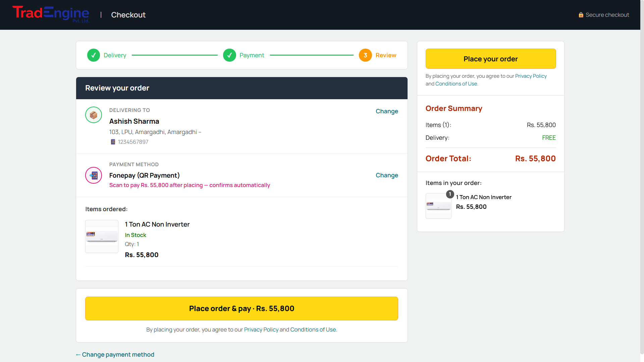Select the Review step label
This screenshot has height=362, width=644.
(386, 55)
